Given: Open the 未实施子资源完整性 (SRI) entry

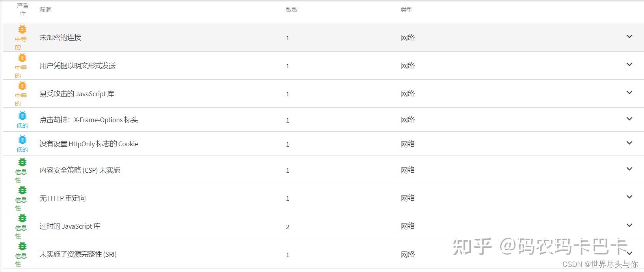Looking at the screenshot, I should (78, 254).
